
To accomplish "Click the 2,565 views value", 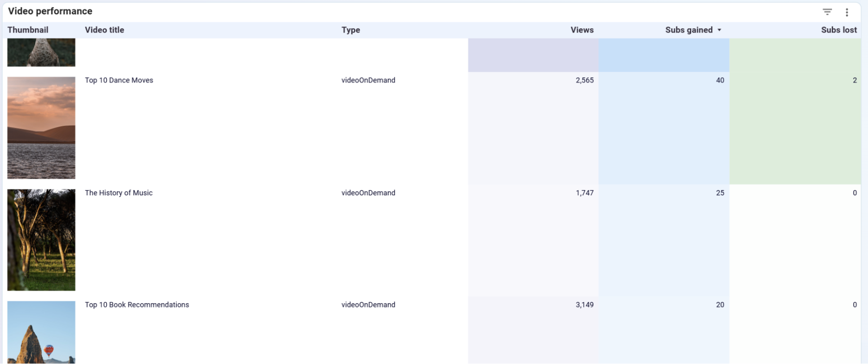I will (584, 80).
